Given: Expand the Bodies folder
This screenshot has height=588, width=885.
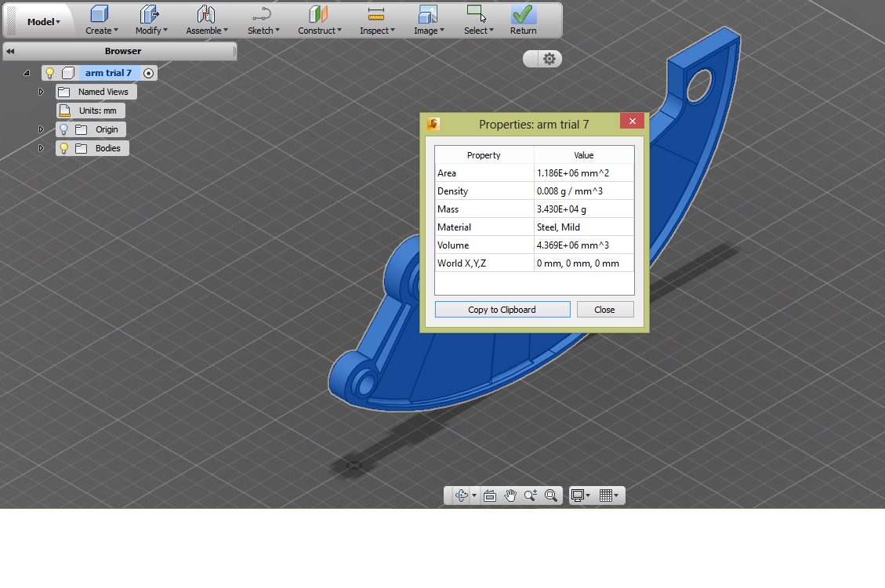Looking at the screenshot, I should click(x=41, y=148).
